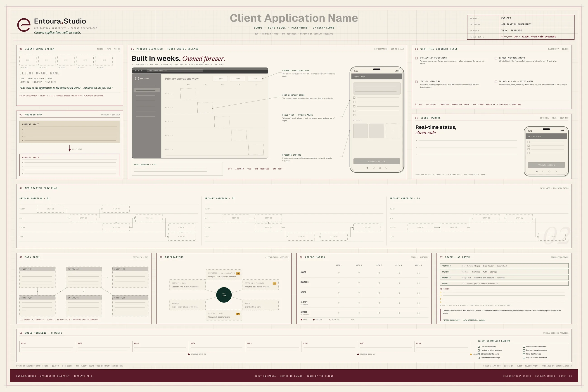The width and height of the screenshot is (588, 392).
Task: Select the Staff row Area 5 circle
Action: pos(419,293)
